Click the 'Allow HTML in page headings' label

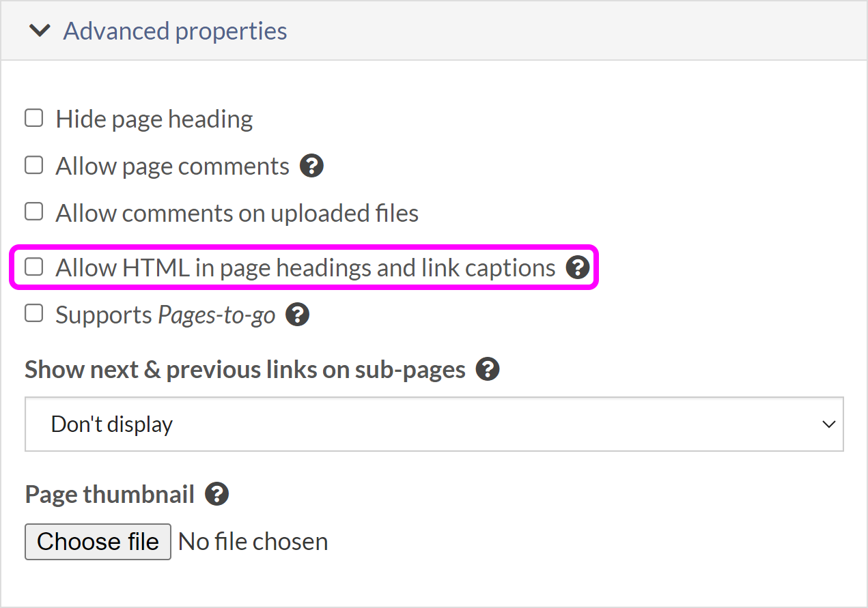point(305,267)
